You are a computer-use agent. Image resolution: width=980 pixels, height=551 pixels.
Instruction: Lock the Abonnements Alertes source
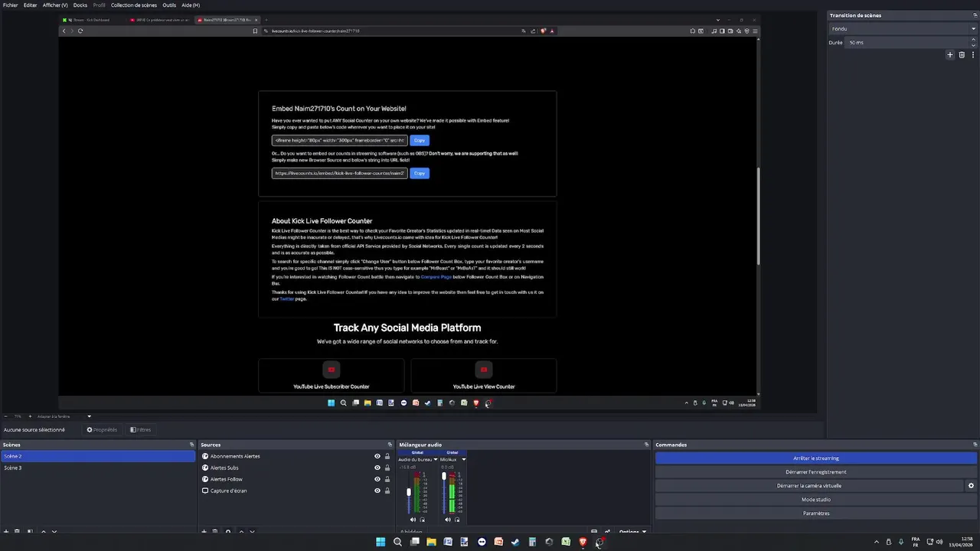[387, 456]
